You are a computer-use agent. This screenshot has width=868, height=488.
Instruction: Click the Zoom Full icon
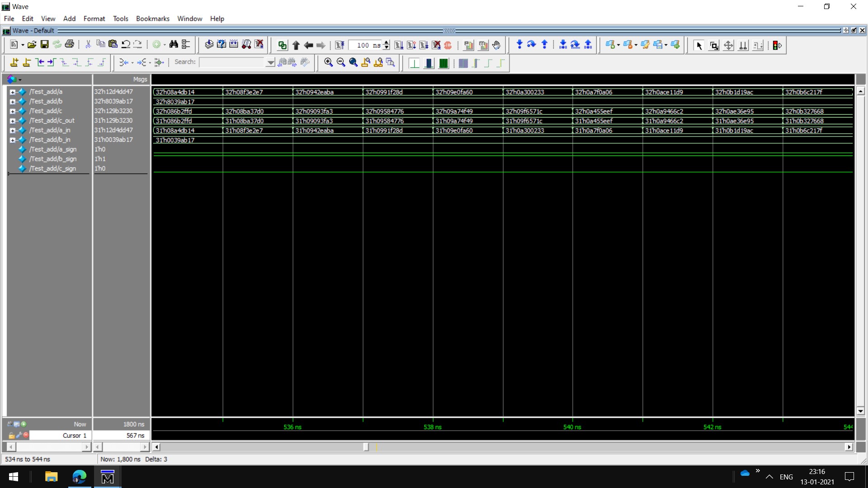353,63
